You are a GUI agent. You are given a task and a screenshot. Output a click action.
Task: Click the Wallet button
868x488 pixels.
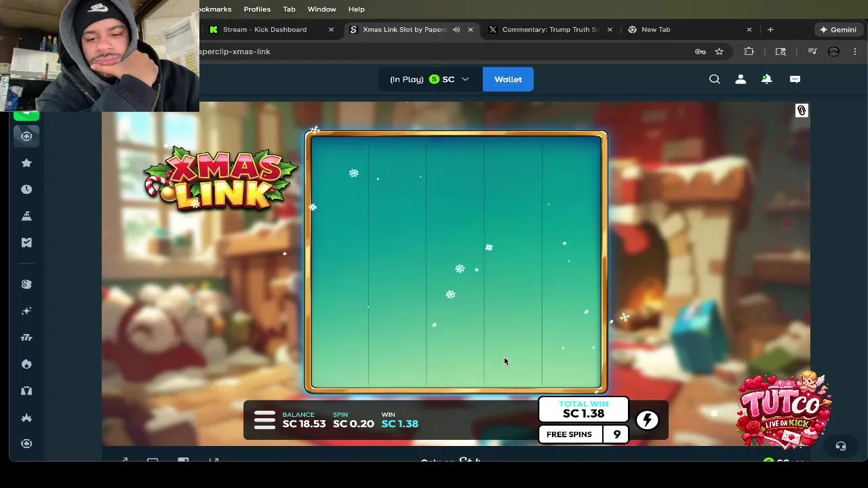point(508,79)
